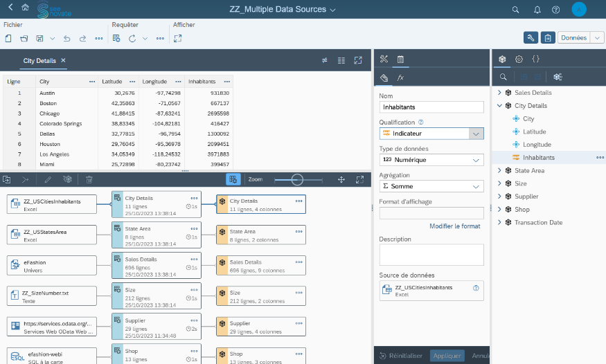
Task: Create a new document icon
Action: pyautogui.click(x=8, y=38)
